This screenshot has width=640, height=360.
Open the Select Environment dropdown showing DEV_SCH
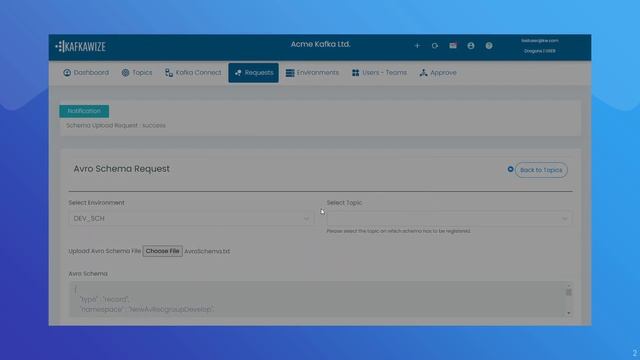(191, 219)
